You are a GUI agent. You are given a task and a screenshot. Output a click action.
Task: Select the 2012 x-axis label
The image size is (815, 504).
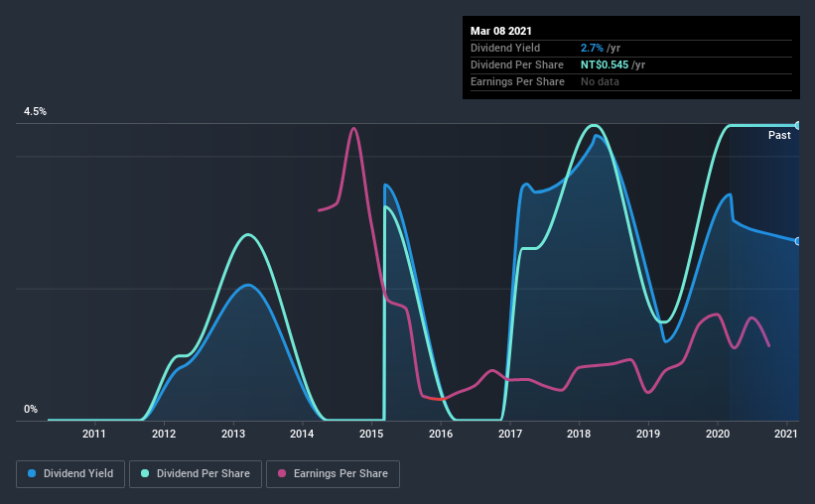[x=164, y=434]
